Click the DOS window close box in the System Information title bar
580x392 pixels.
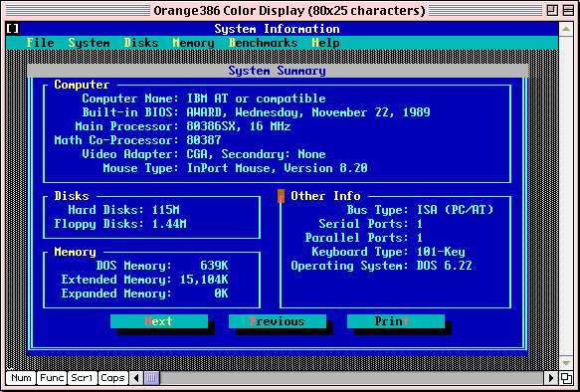pos(13,29)
